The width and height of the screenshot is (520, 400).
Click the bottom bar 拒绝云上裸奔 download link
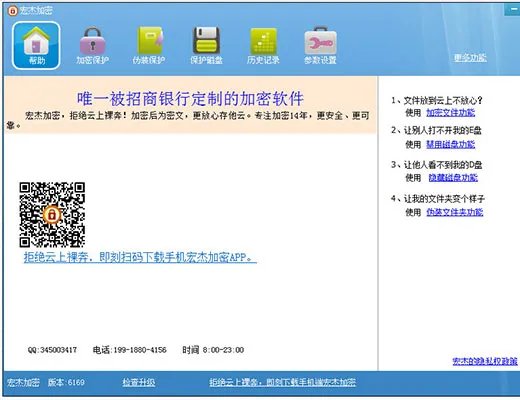[x=283, y=382]
